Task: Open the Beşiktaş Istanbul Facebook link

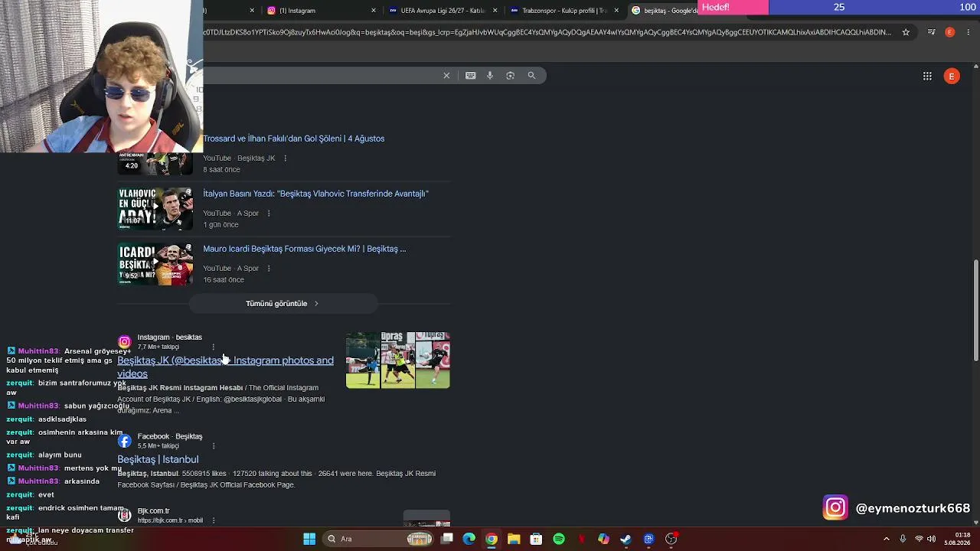Action: pyautogui.click(x=158, y=459)
